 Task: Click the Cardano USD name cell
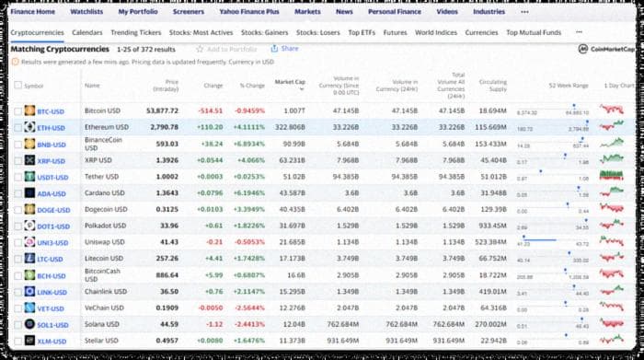pyautogui.click(x=104, y=192)
